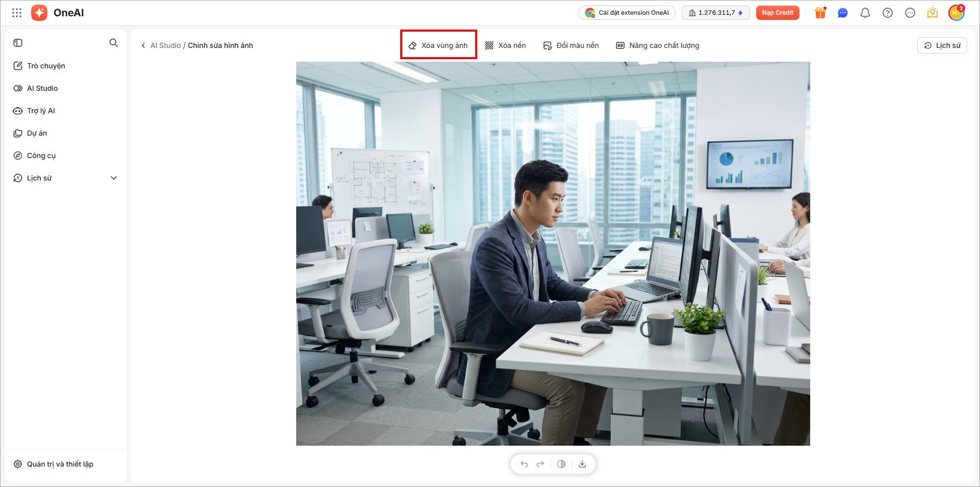Click Cài đặt extension OneAI button
Image resolution: width=980 pixels, height=487 pixels.
pos(627,13)
